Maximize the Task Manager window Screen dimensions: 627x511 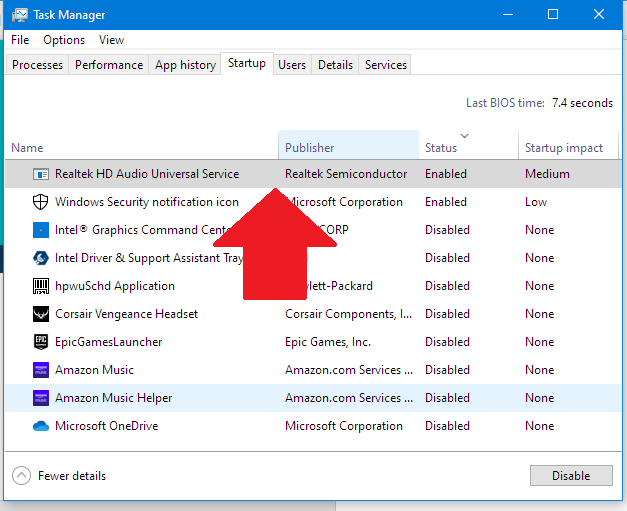coord(553,15)
